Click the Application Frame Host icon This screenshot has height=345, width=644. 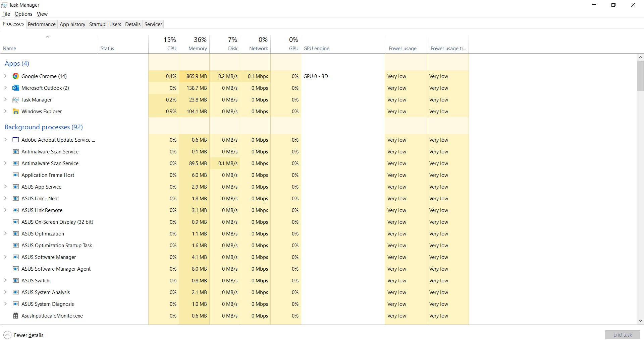[15, 175]
